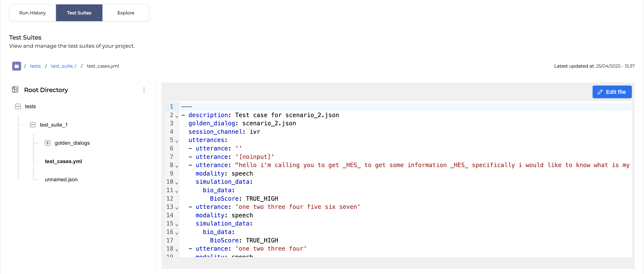Collapse the Root Directory sidebar panel icon
The width and height of the screenshot is (644, 274).
pyautogui.click(x=15, y=90)
